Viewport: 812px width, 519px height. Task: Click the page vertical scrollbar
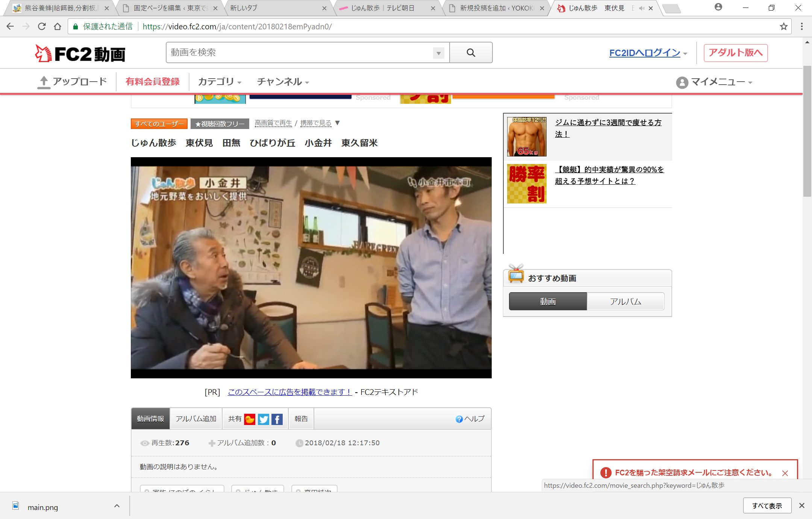coord(807,131)
